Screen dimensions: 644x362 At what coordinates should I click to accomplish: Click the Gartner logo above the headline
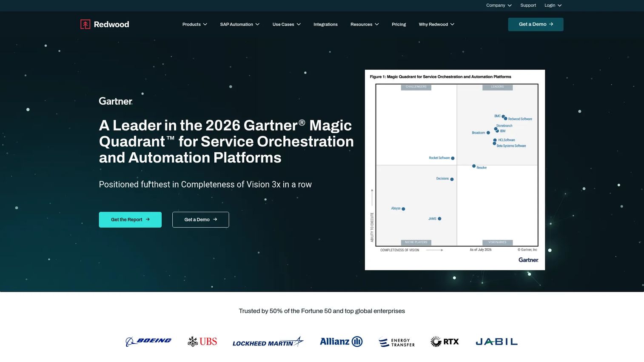(116, 101)
